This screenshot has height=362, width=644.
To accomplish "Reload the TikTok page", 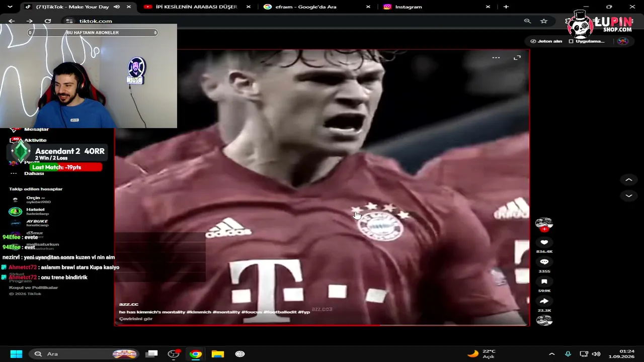I will pos(48,21).
